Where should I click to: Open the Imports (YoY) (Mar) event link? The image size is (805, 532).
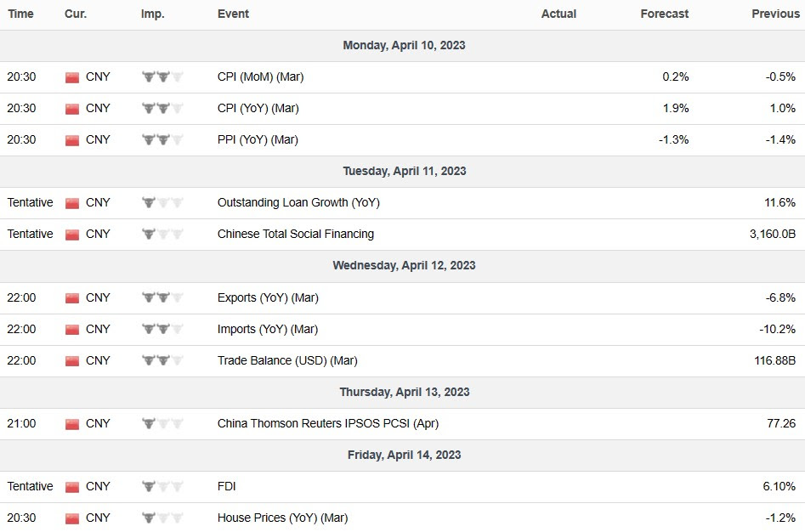pos(267,330)
